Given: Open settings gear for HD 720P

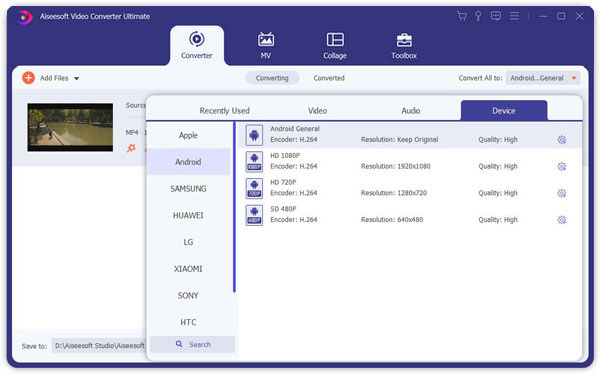Looking at the screenshot, I should pyautogui.click(x=561, y=193).
